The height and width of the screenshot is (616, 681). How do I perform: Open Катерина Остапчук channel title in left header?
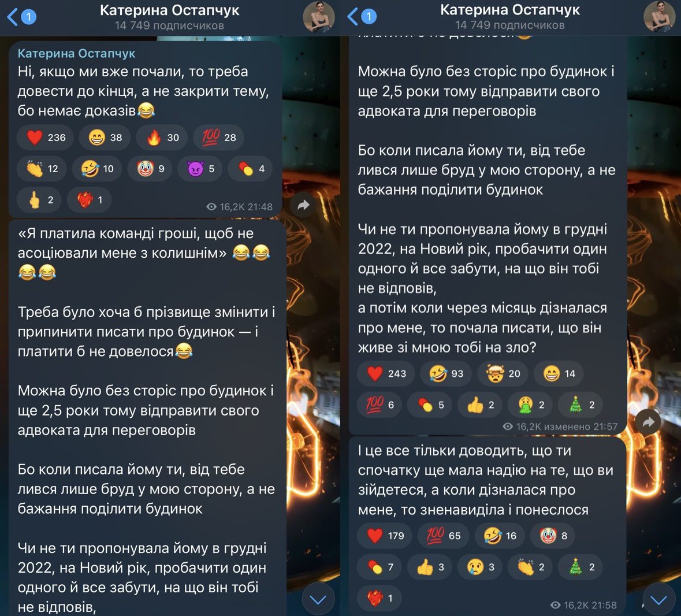tap(169, 10)
